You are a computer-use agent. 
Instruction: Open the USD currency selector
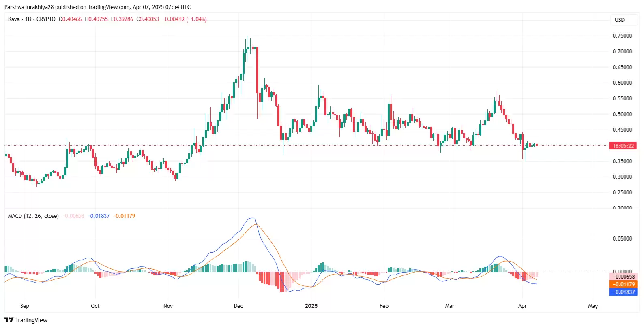point(619,20)
